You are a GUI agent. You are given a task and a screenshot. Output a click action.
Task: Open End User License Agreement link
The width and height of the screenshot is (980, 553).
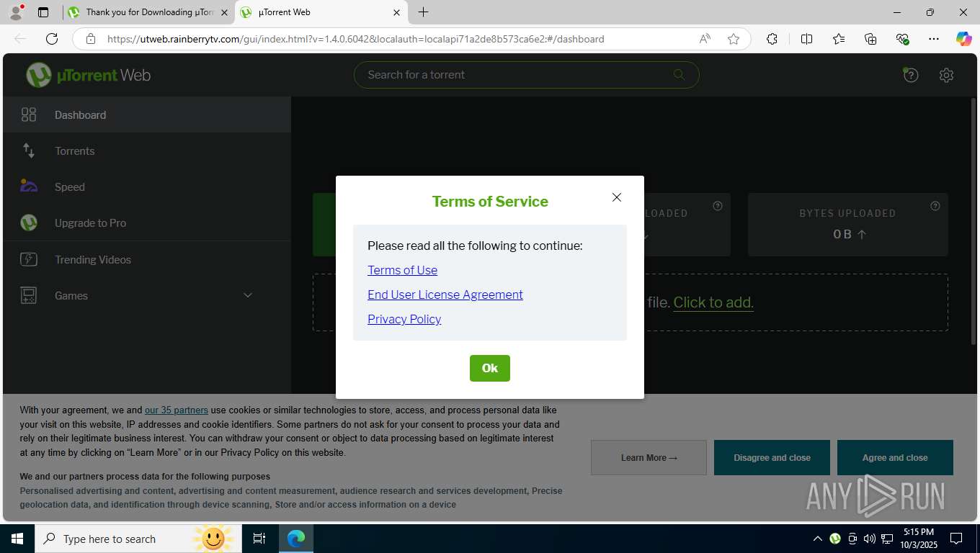coord(445,295)
